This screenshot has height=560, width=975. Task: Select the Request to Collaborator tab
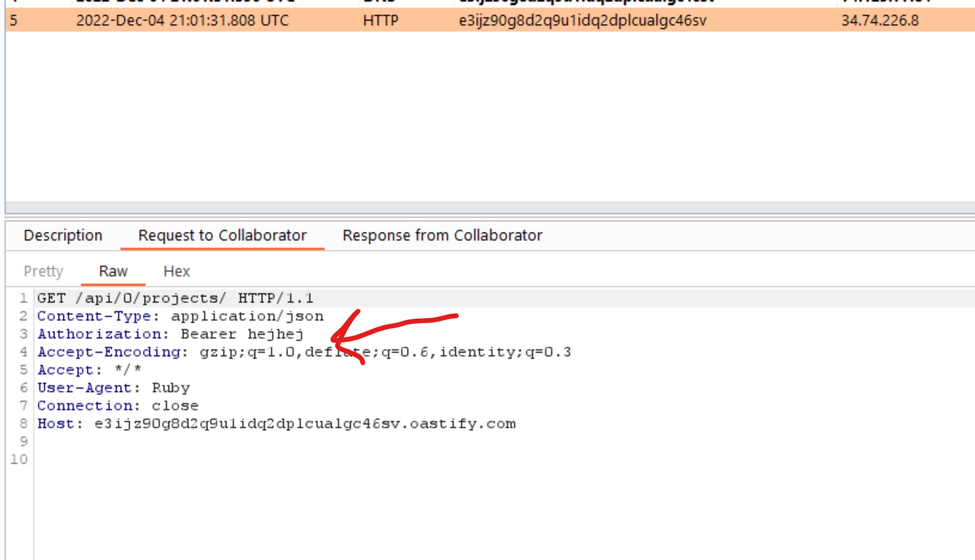tap(222, 236)
